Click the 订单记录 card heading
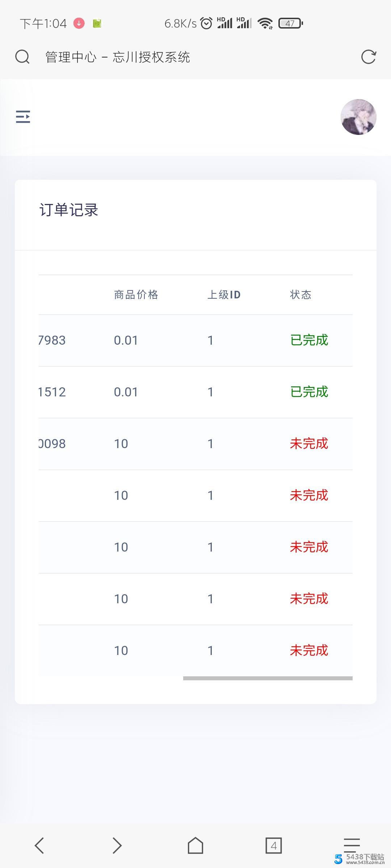 pos(69,210)
